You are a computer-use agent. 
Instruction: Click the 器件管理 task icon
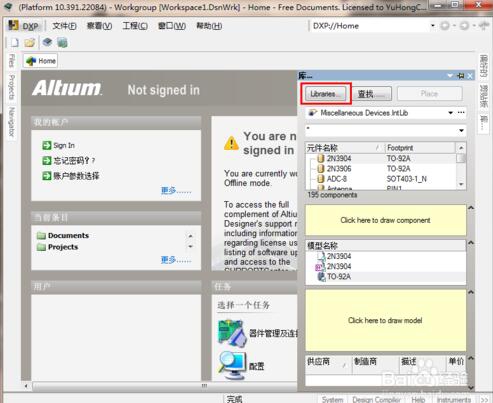(232, 332)
